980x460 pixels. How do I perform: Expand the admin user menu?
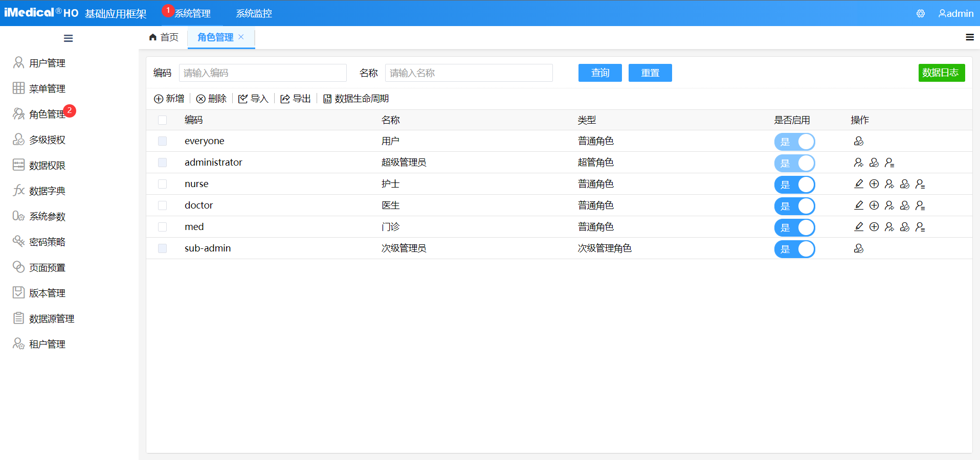coord(955,13)
